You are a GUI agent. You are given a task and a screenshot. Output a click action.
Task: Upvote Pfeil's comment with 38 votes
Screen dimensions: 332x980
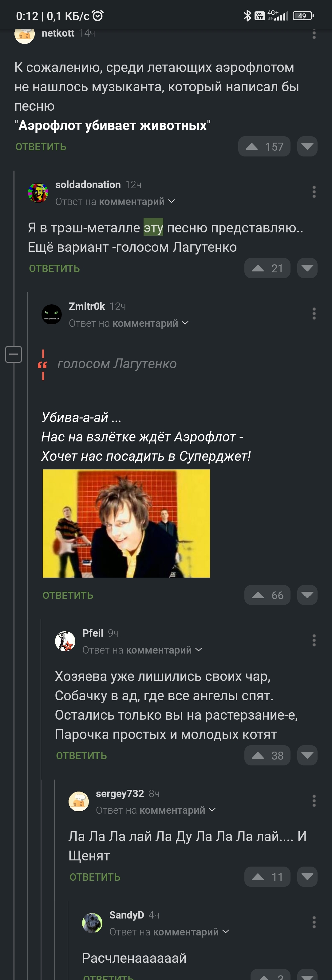[267, 755]
